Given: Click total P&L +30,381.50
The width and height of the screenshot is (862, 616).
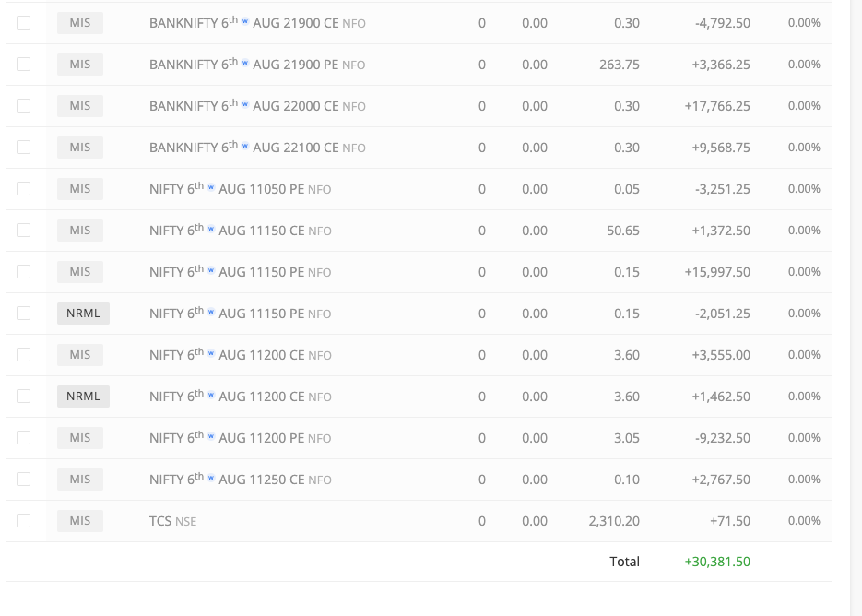Looking at the screenshot, I should click(717, 562).
